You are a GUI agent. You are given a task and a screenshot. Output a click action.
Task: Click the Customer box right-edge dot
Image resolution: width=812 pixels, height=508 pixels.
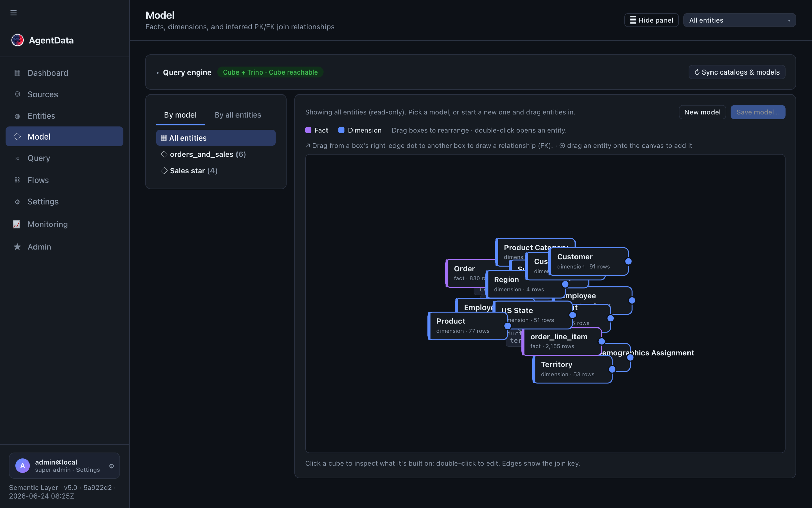[628, 261]
